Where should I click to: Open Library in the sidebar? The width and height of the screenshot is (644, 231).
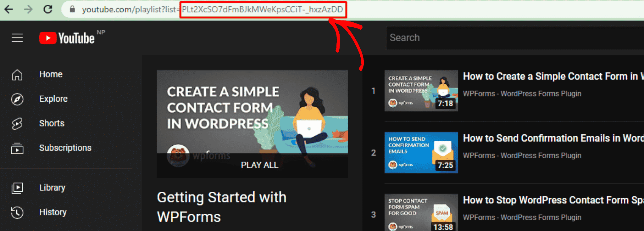tap(52, 188)
